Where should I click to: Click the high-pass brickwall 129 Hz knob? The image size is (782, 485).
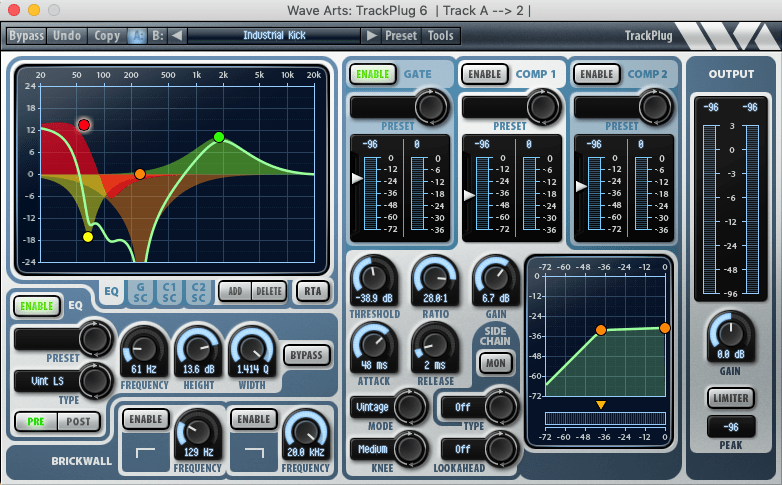point(198,432)
